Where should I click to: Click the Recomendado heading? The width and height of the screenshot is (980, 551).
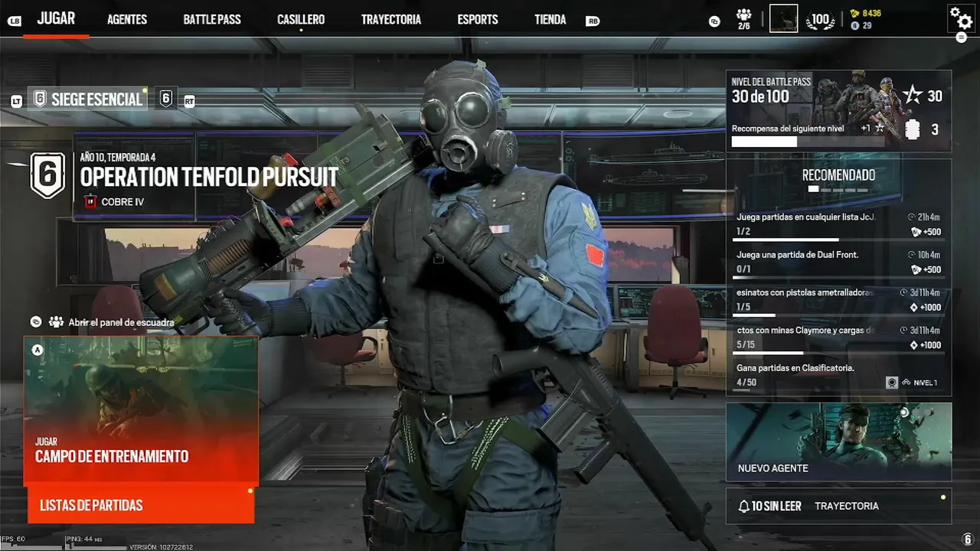[x=838, y=175]
